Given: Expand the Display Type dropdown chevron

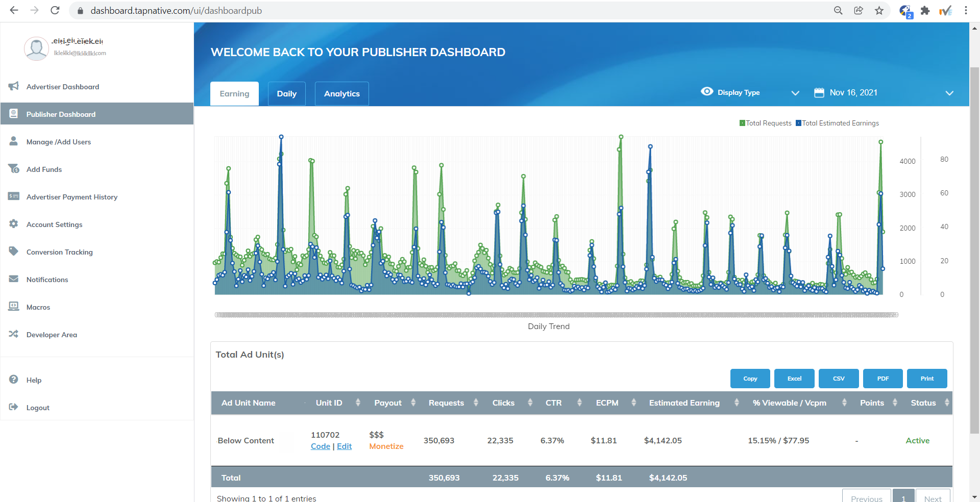Looking at the screenshot, I should [x=795, y=93].
